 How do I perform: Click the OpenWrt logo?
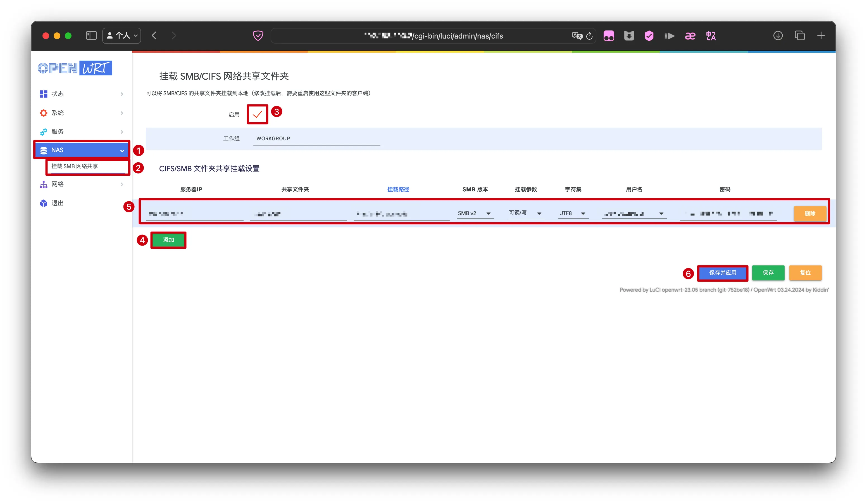click(x=75, y=68)
